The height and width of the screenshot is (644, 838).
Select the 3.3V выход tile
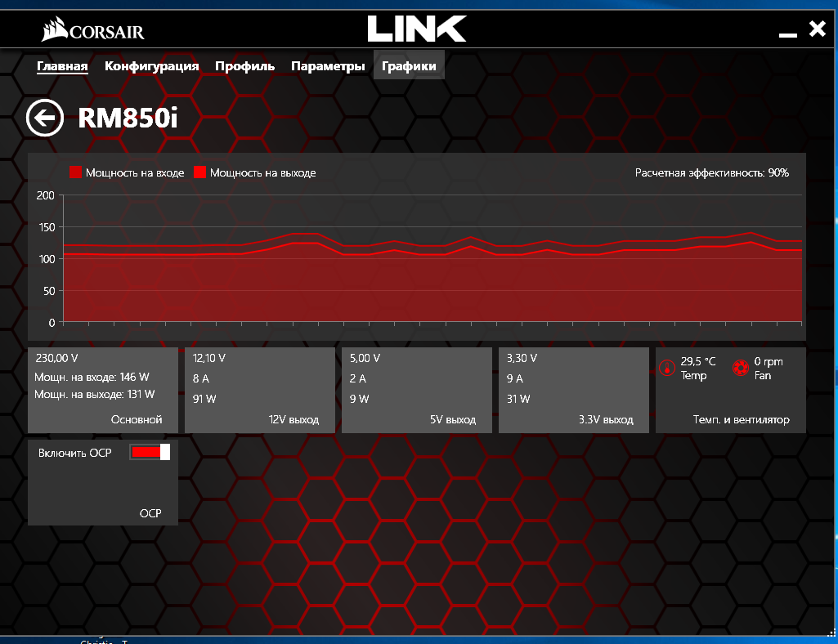(573, 390)
